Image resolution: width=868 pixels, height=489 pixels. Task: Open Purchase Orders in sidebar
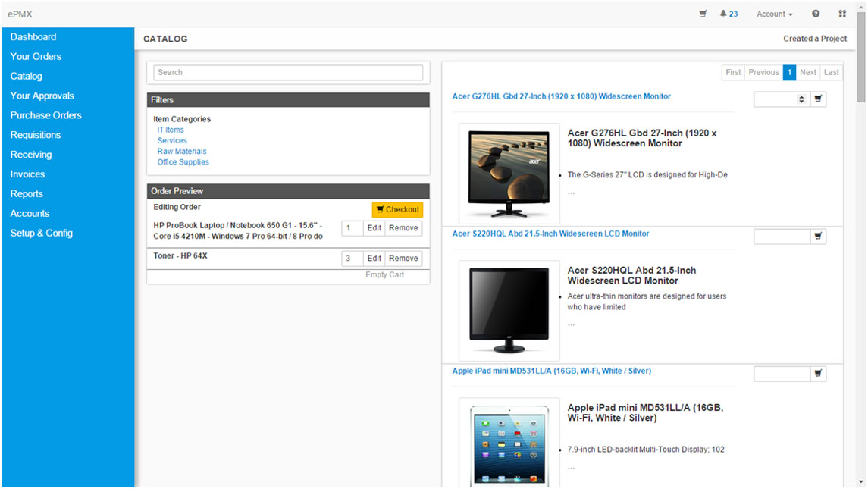[46, 115]
